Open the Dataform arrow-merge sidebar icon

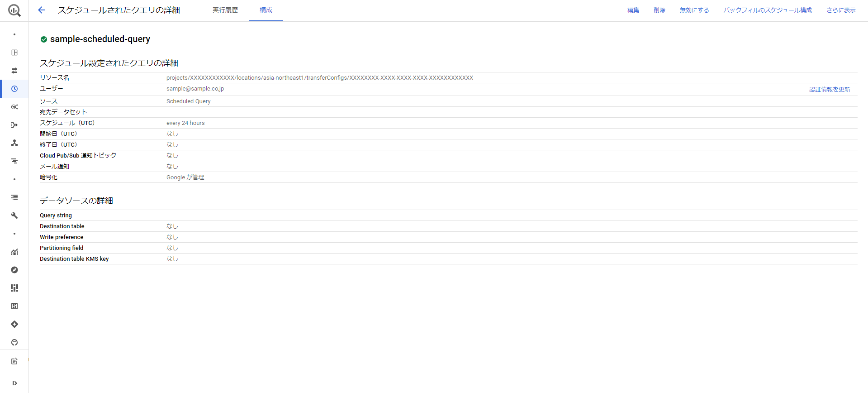click(x=14, y=125)
